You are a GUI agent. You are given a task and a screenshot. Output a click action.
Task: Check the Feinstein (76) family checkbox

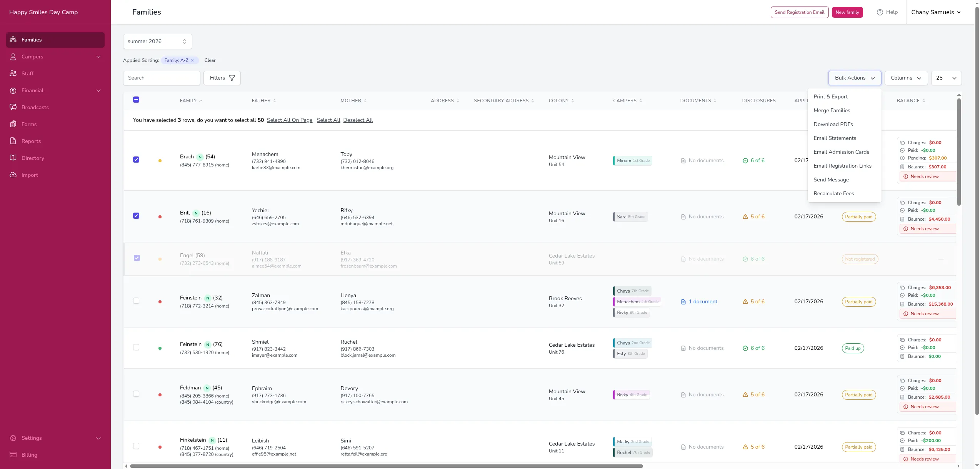[136, 347]
